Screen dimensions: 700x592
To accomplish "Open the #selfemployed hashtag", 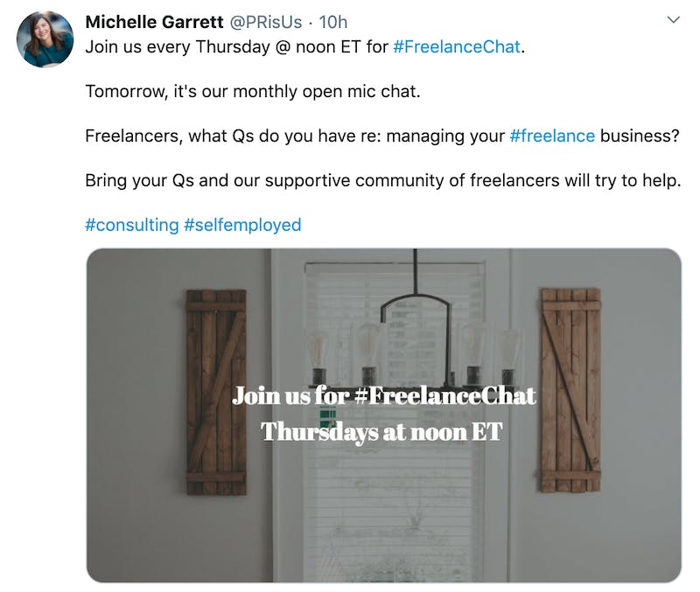I will click(x=242, y=225).
